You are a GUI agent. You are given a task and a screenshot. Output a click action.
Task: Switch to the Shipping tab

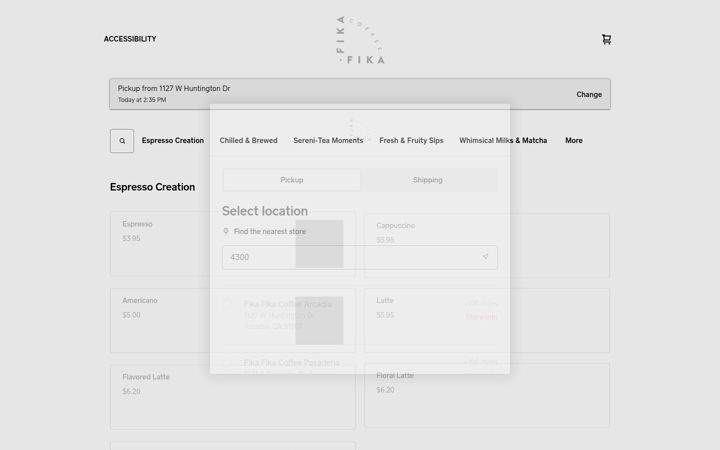(428, 180)
